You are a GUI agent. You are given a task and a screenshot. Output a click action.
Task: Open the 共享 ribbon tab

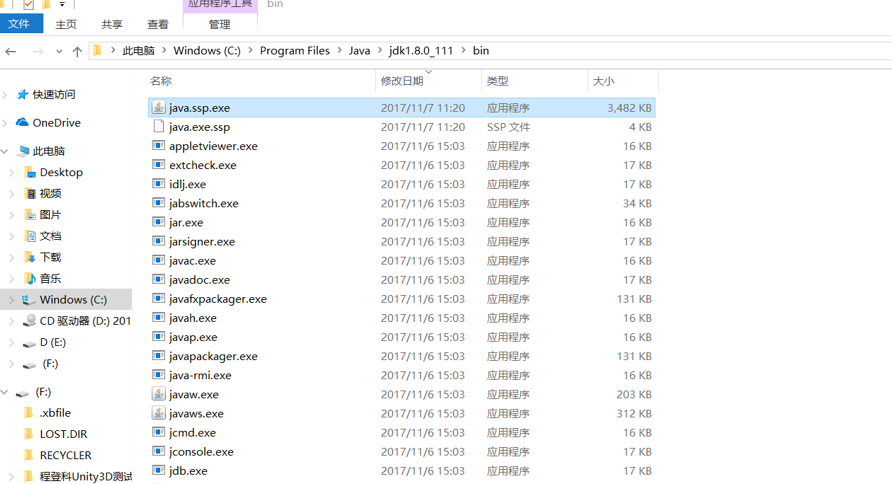112,24
